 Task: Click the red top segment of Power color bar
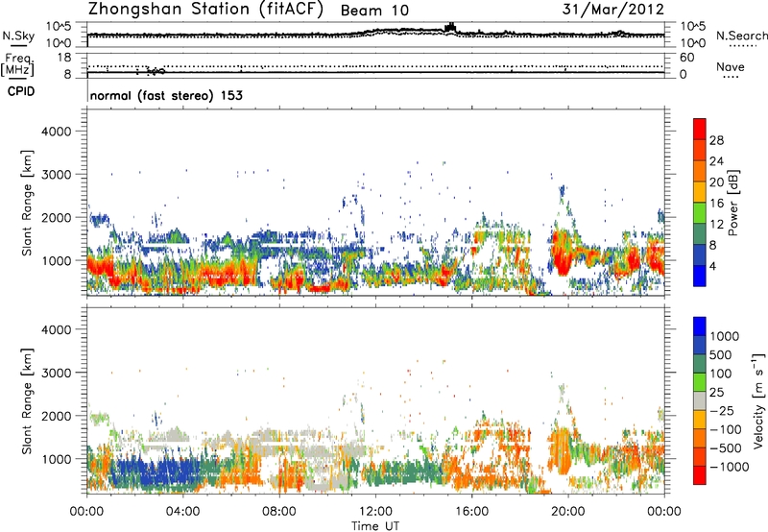coord(700,129)
